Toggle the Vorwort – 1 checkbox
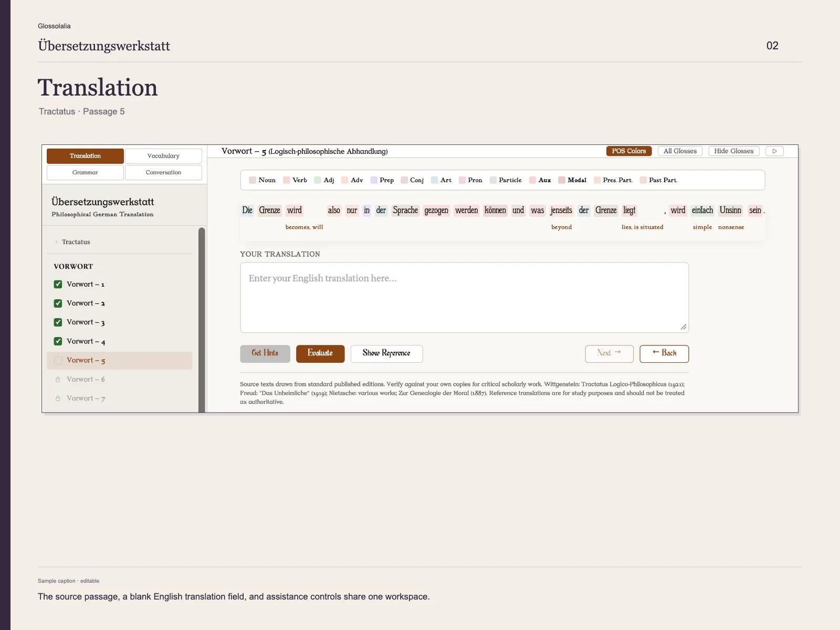Image resolution: width=840 pixels, height=630 pixels. [58, 285]
